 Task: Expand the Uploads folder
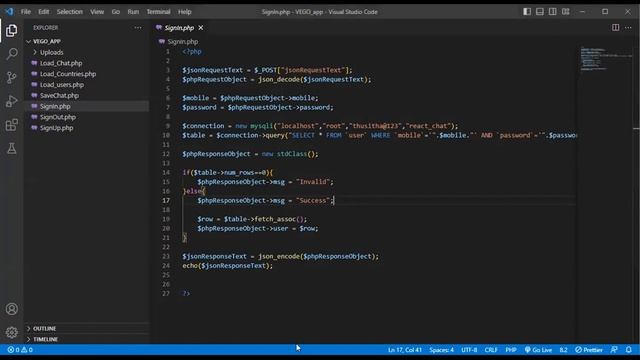coord(51,52)
